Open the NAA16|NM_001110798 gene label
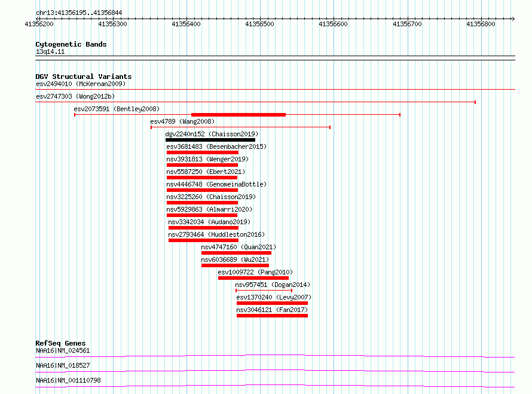Image resolution: width=532 pixels, height=394 pixels. [x=68, y=380]
